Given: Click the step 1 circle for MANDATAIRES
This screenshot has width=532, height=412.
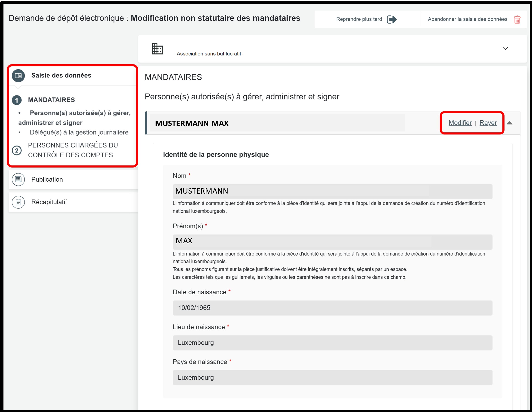Looking at the screenshot, I should 17,100.
